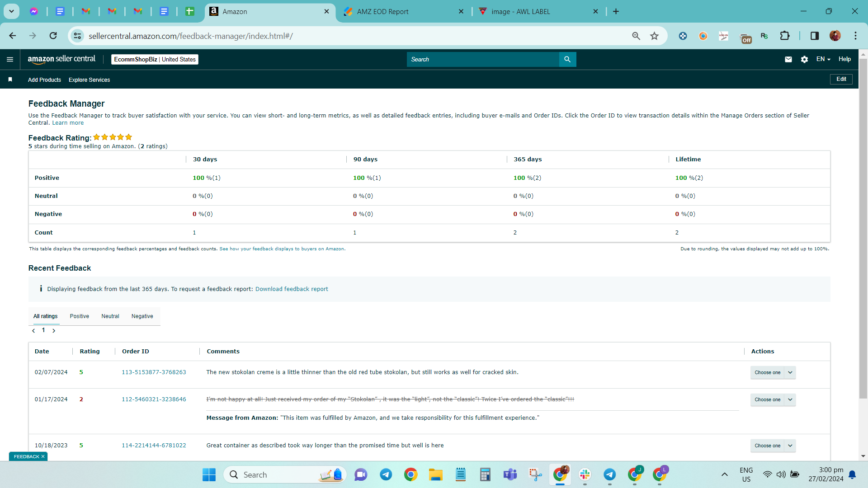This screenshot has width=868, height=488.
Task: Bookmark this page with the star icon
Action: pos(654,36)
